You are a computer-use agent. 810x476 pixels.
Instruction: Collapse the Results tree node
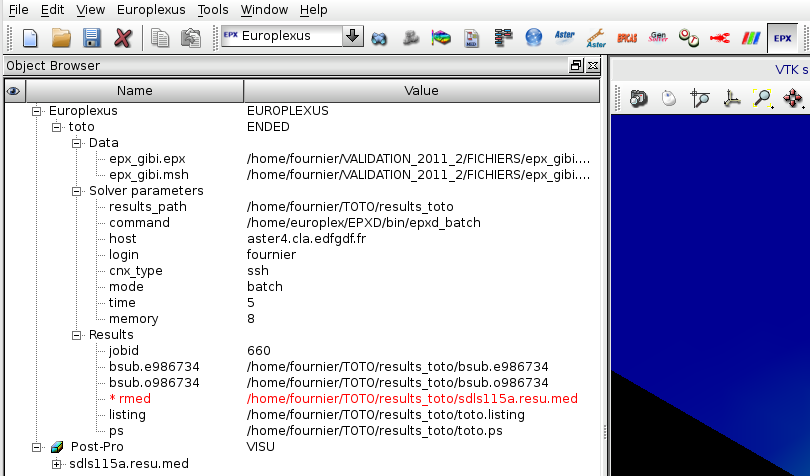point(77,335)
